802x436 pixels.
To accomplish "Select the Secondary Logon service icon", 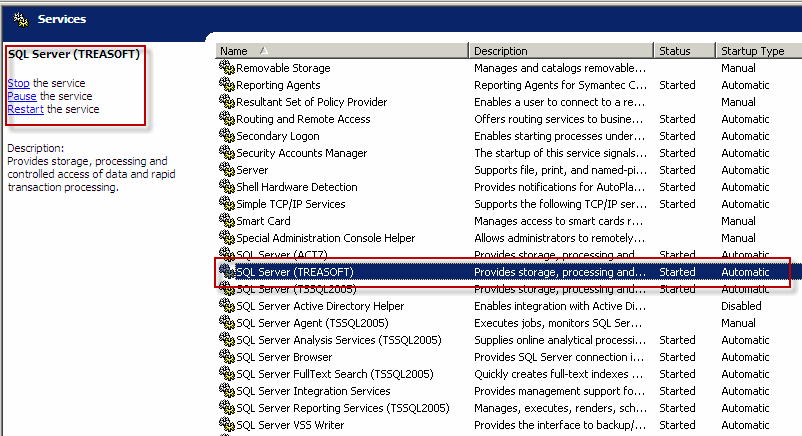I will pos(227,136).
